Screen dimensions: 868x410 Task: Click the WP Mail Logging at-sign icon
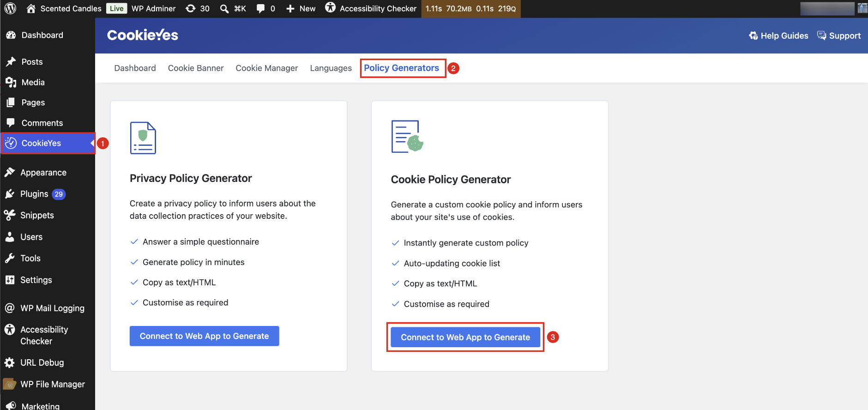(x=10, y=308)
